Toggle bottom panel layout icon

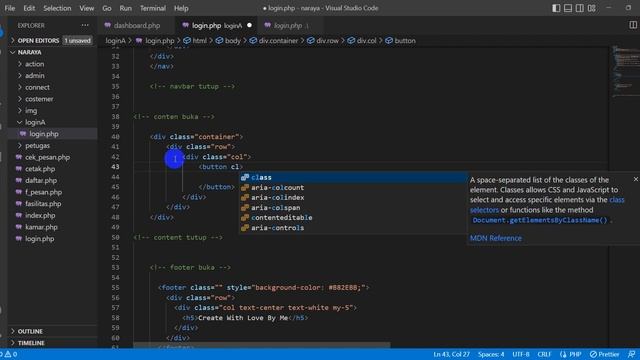(568, 8)
